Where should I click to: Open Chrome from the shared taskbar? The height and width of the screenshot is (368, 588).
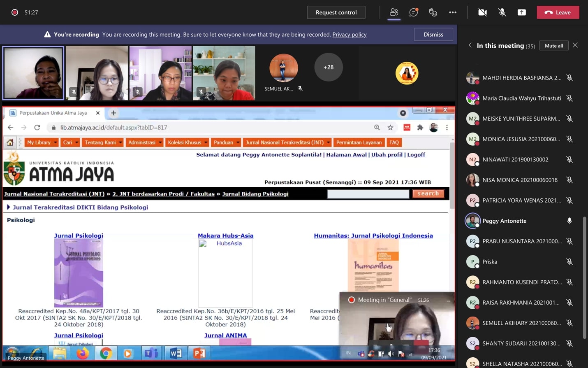click(106, 354)
